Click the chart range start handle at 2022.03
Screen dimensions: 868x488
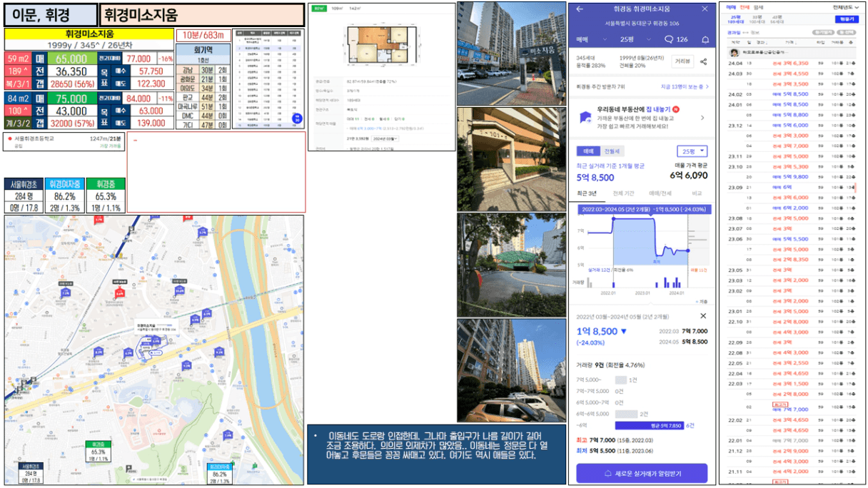pos(612,218)
